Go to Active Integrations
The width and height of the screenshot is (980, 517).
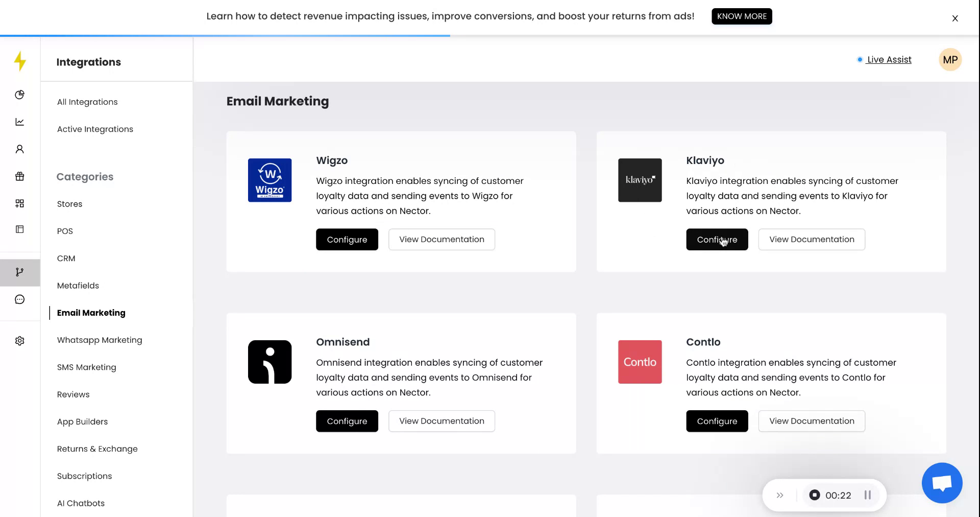95,129
